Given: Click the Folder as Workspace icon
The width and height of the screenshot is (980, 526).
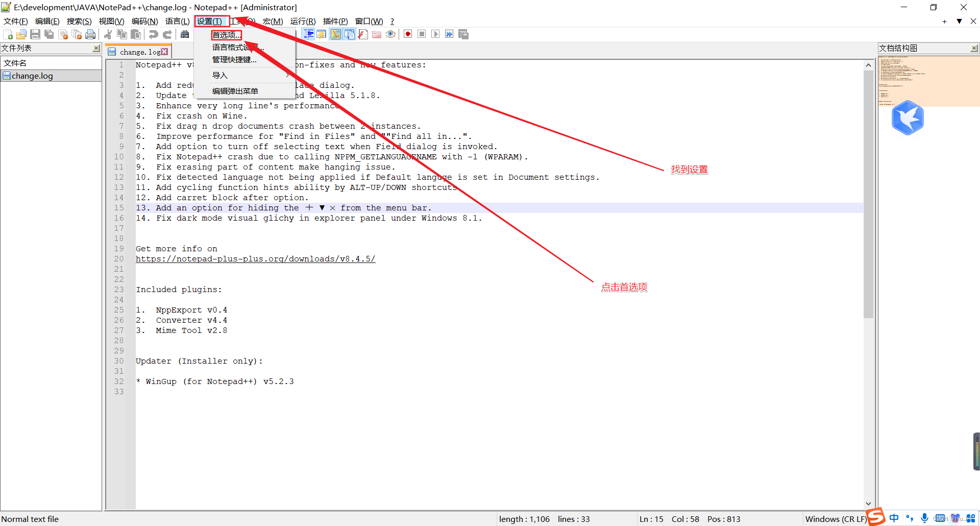Looking at the screenshot, I should pyautogui.click(x=377, y=34).
